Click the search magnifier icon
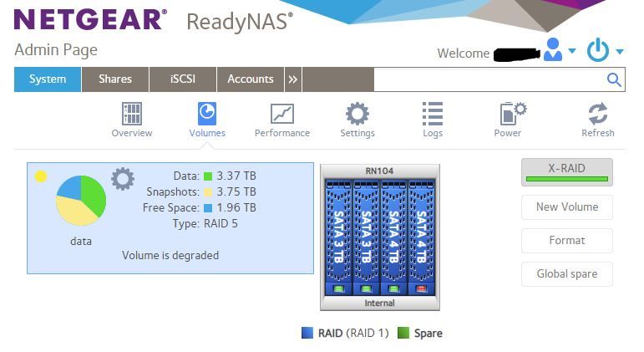The width and height of the screenshot is (644, 352). 614,79
